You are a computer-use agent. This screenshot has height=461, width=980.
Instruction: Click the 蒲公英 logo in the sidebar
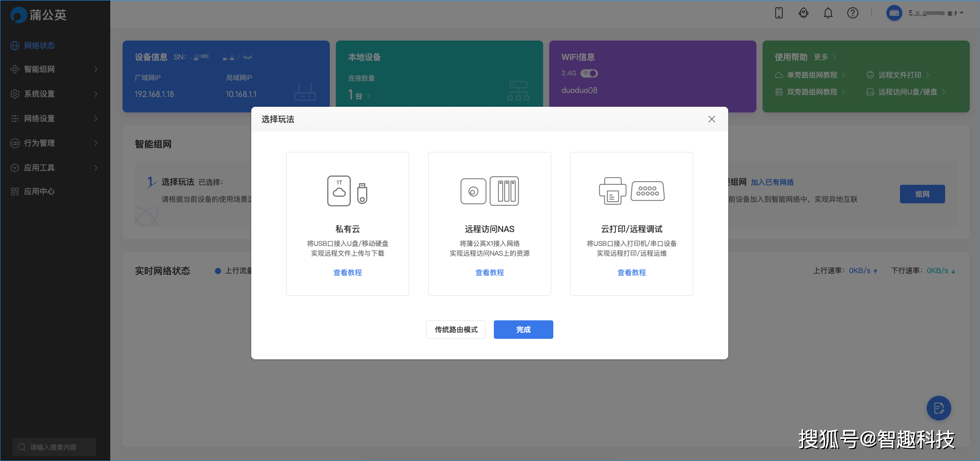pos(39,15)
